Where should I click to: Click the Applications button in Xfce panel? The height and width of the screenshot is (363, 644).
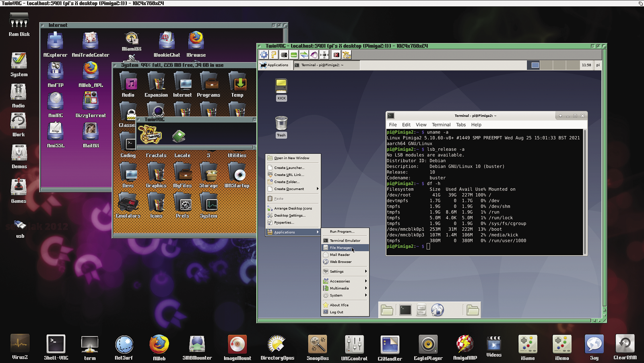tap(274, 65)
